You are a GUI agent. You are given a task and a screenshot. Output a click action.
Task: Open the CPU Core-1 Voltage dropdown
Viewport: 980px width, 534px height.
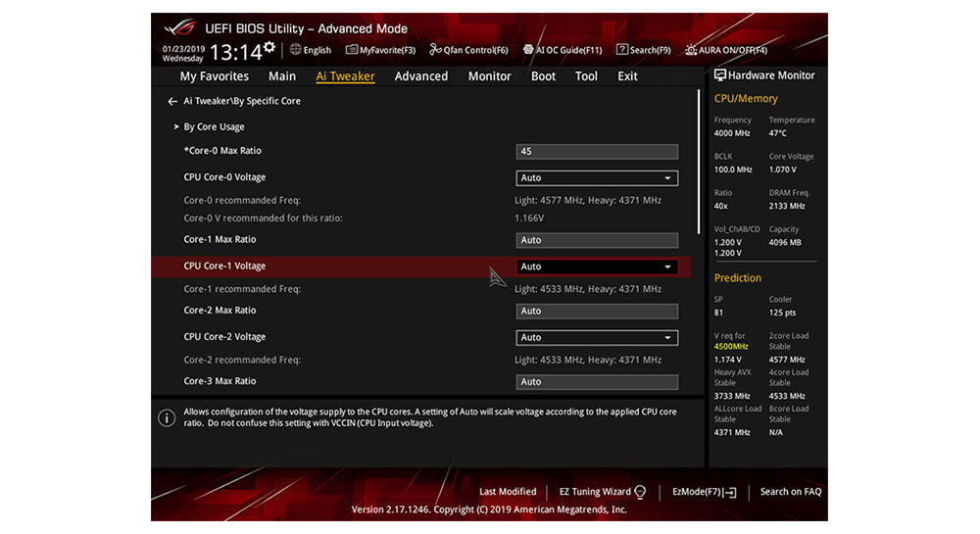click(x=597, y=267)
